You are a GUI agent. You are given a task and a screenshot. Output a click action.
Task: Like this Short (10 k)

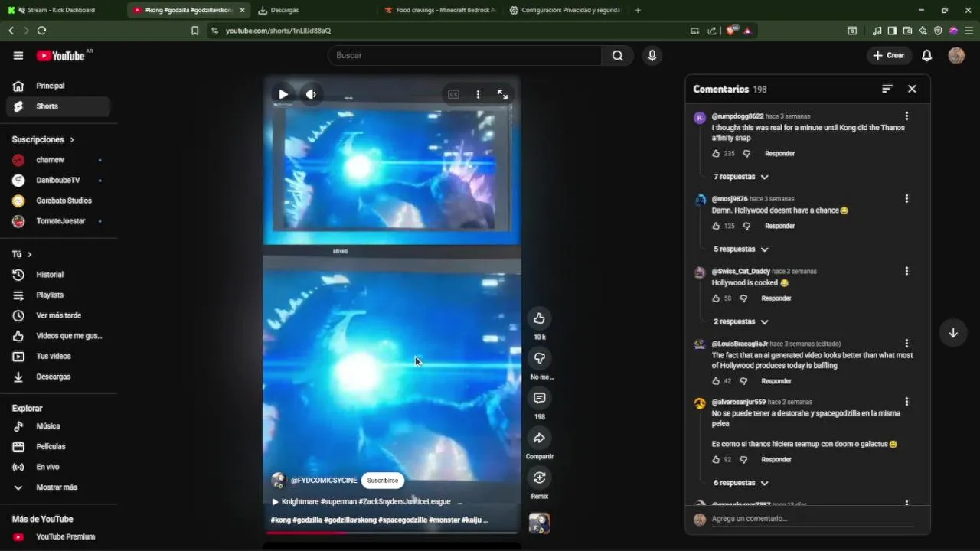tap(539, 318)
